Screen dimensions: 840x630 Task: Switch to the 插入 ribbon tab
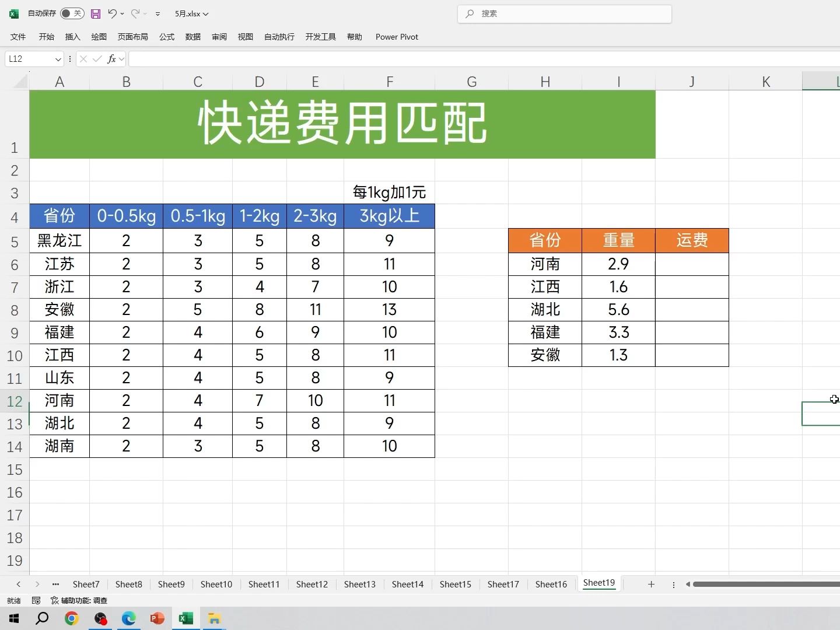(73, 37)
